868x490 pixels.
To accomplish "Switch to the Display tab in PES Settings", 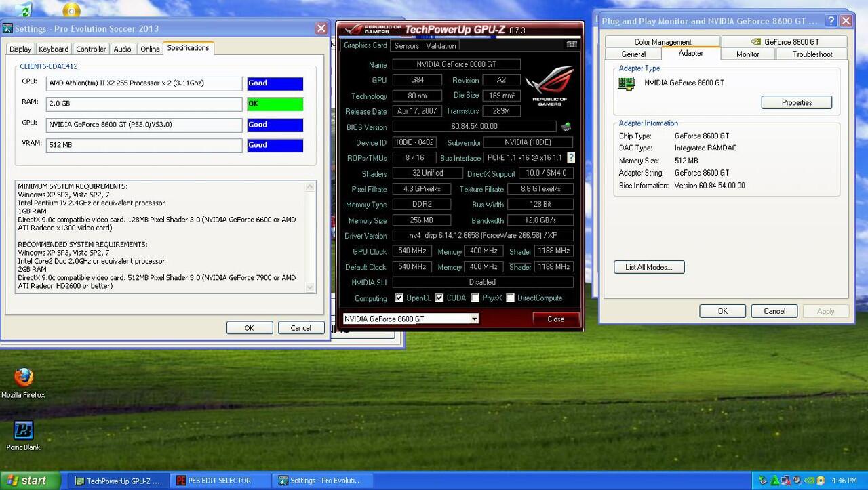I will pos(20,49).
